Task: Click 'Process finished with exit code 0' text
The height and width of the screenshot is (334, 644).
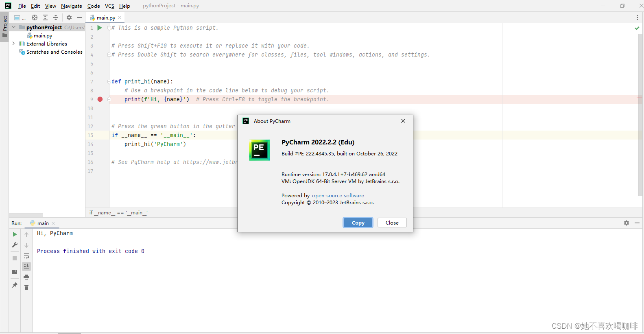Action: coord(91,251)
